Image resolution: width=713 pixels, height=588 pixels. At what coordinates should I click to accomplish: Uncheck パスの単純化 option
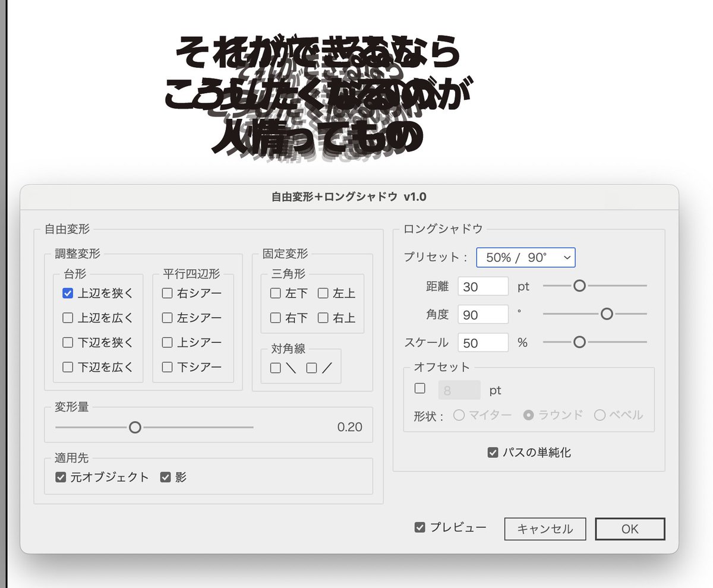tap(493, 452)
